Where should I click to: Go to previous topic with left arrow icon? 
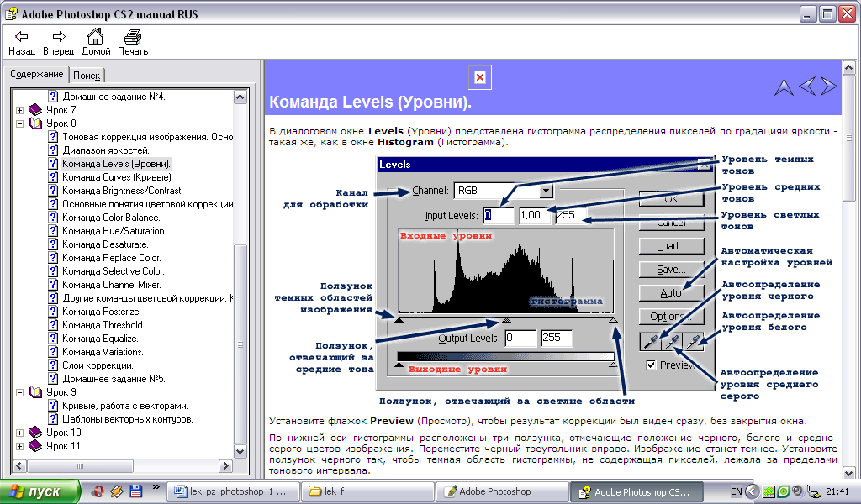pos(806,87)
